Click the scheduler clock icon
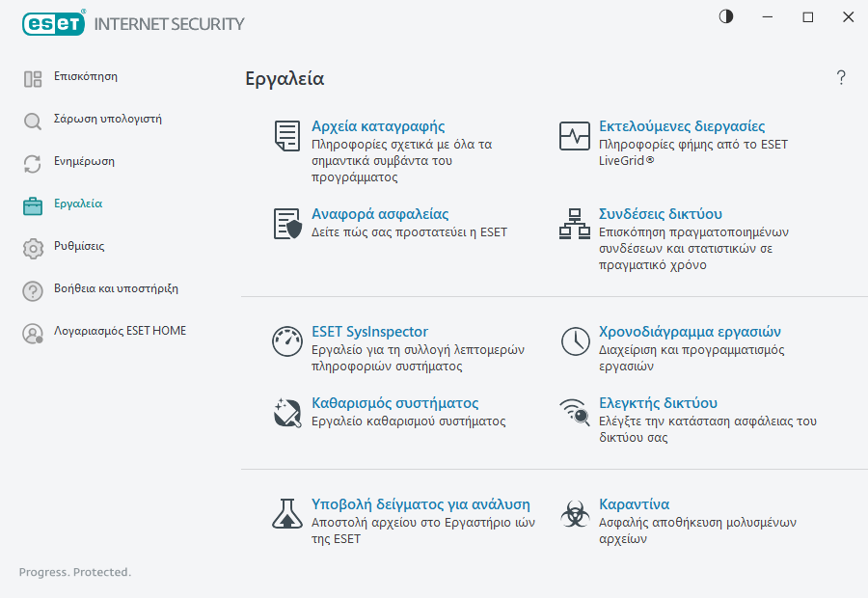 coord(575,340)
